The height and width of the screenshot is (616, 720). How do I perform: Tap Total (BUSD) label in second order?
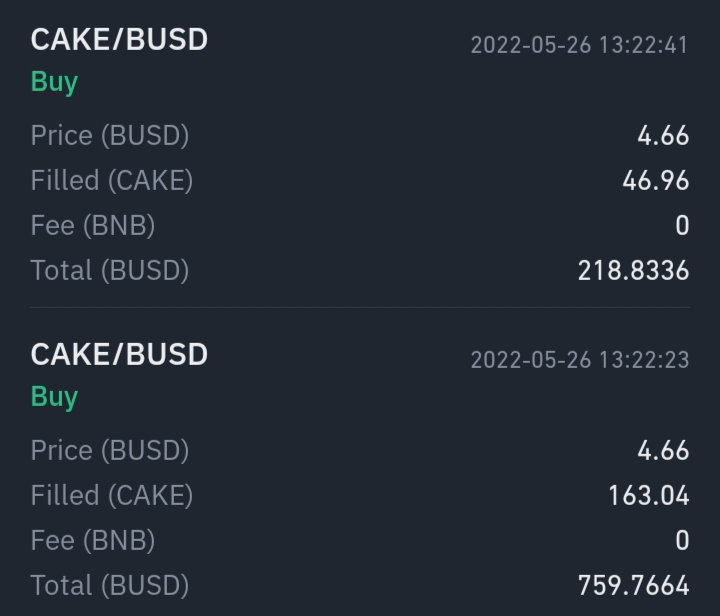[110, 586]
